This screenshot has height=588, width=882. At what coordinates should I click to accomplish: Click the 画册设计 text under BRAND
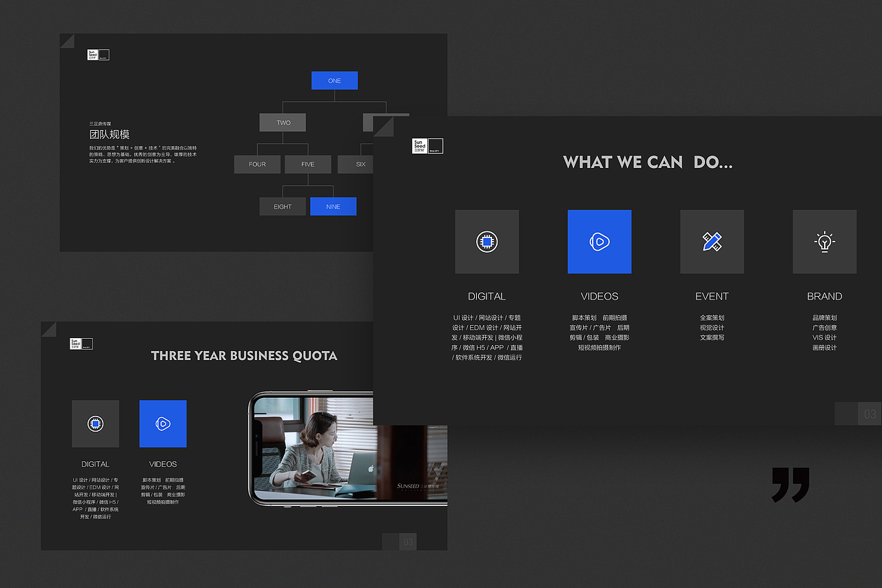(x=825, y=348)
